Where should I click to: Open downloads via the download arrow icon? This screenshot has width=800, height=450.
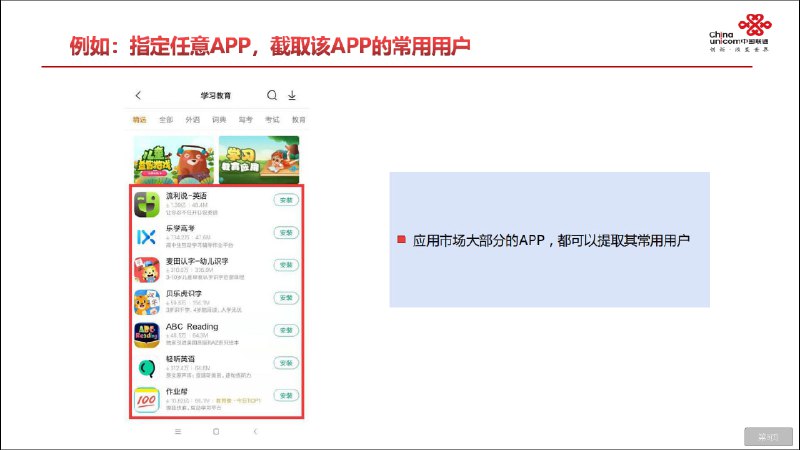[292, 96]
